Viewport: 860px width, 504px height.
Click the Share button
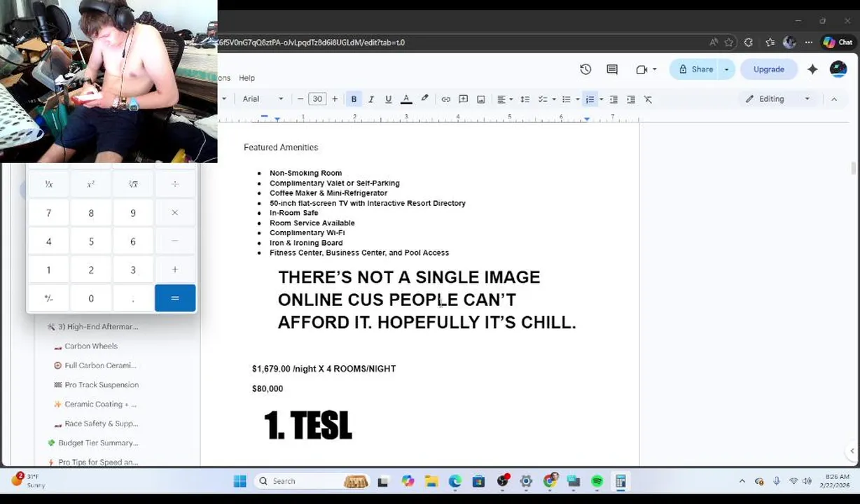point(695,69)
